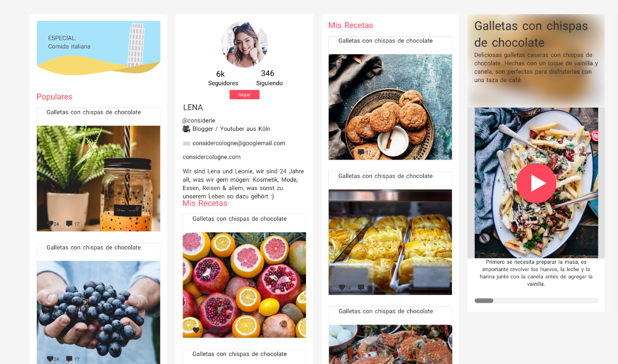Viewport: 618px width, 364px height.
Task: Click the envelope icon beside the email address
Action: (186, 143)
